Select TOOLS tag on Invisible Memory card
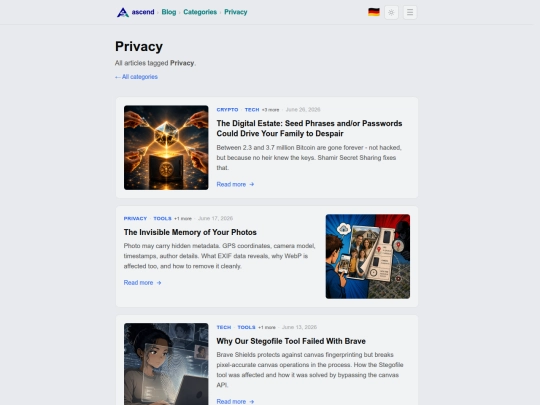Screen dimensions: 540x405 click(162, 218)
